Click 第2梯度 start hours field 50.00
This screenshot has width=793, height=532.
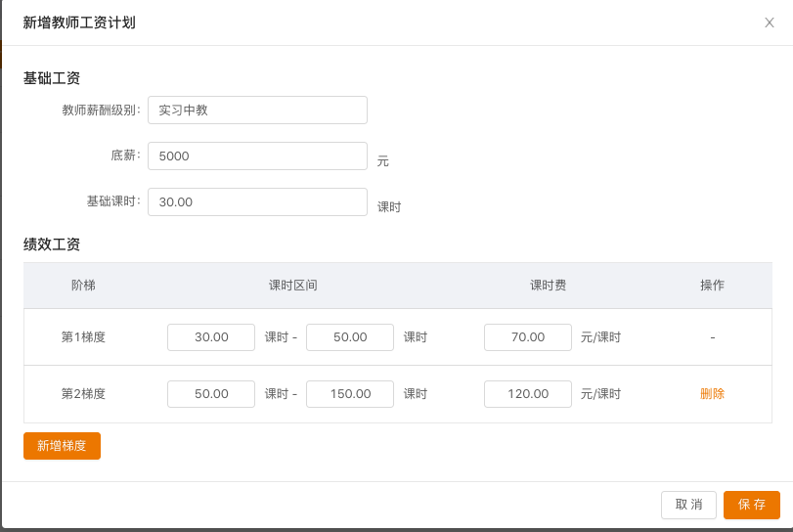coord(211,394)
